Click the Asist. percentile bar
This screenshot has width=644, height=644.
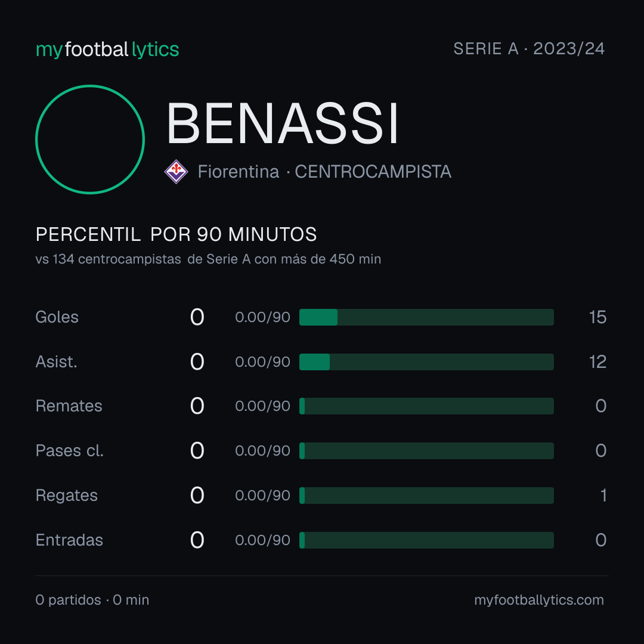click(426, 362)
